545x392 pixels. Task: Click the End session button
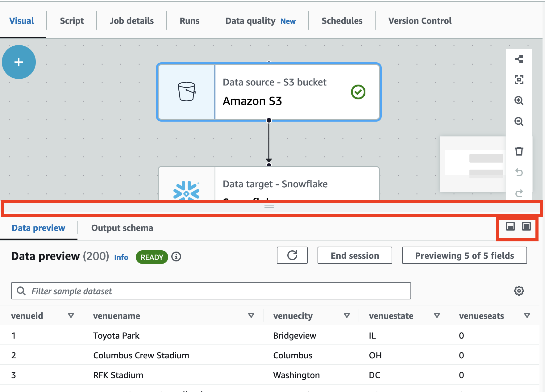tap(355, 255)
